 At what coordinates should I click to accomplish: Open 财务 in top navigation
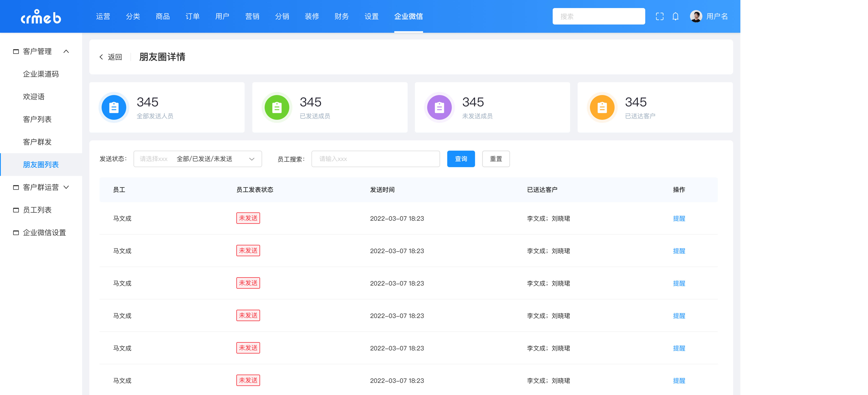click(342, 16)
